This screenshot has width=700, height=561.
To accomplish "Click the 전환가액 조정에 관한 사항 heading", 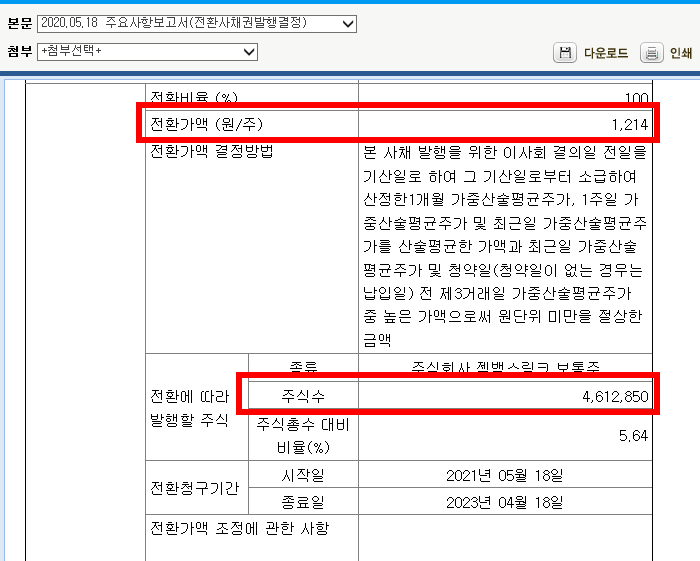I will tap(238, 528).
